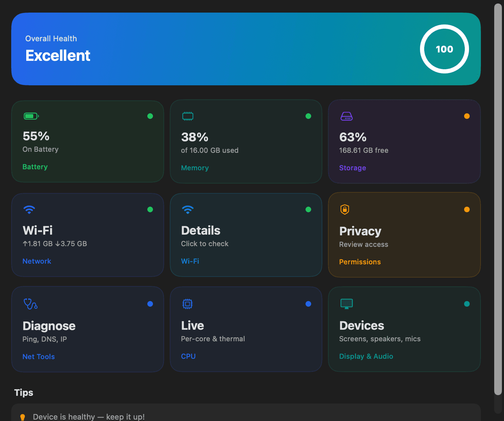Viewport: 504px width, 421px height.
Task: Click green status dot on Memory card
Action: point(308,116)
